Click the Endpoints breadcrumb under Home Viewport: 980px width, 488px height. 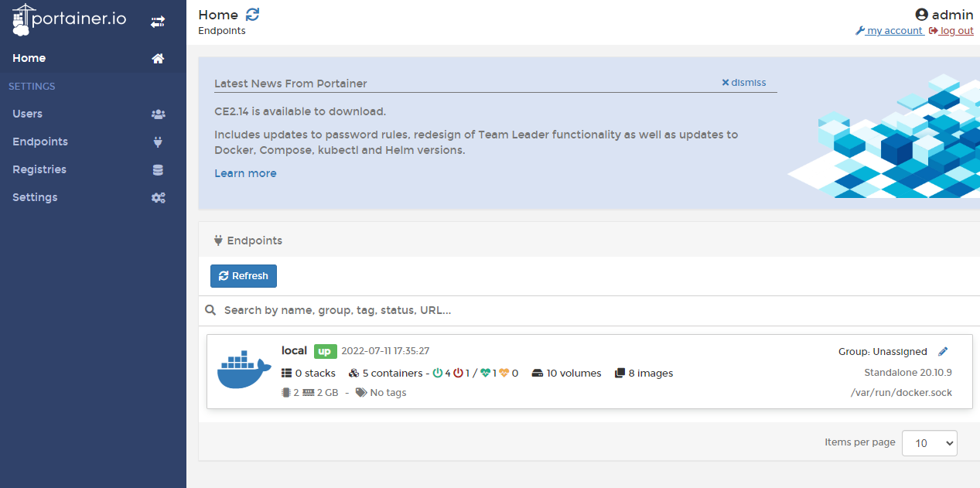[x=222, y=31]
